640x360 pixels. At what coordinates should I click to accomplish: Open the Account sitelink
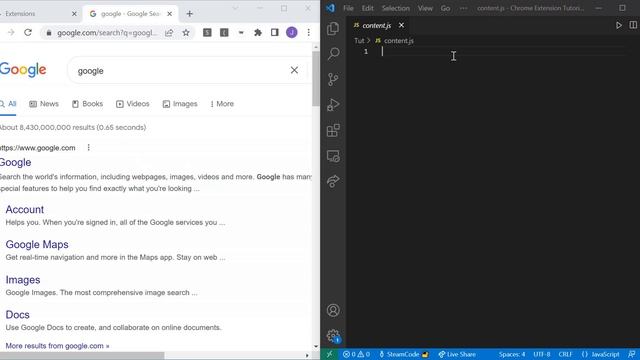point(24,209)
